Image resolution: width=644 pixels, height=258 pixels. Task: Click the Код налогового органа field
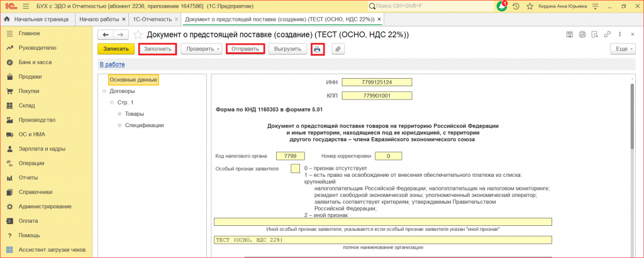tap(291, 156)
